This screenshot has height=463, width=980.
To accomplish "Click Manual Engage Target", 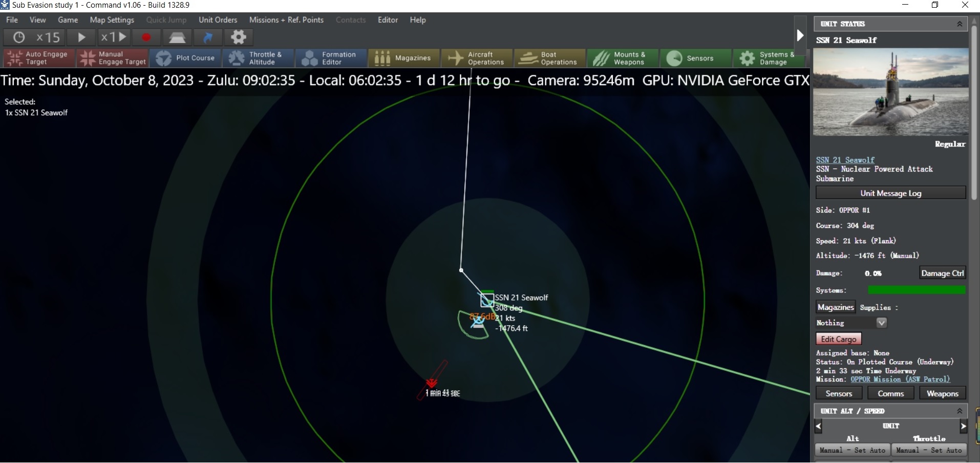I will (112, 58).
